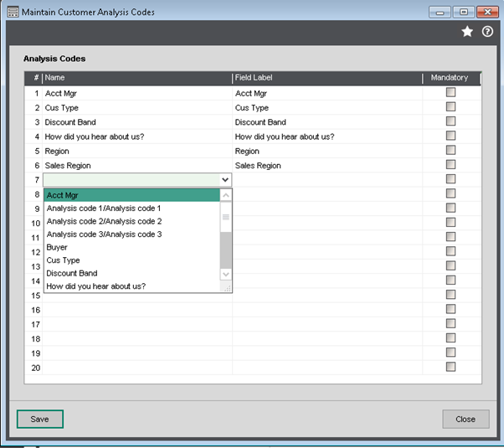Click the Name column header
This screenshot has height=448, width=504.
click(x=137, y=78)
